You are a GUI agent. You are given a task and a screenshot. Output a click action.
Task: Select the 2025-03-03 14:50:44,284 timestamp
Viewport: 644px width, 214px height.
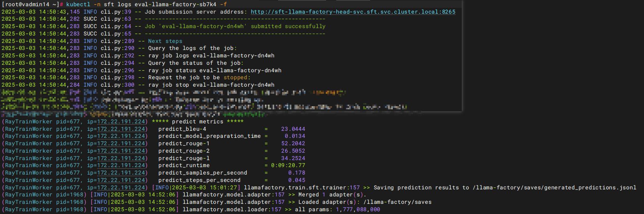(x=41, y=85)
